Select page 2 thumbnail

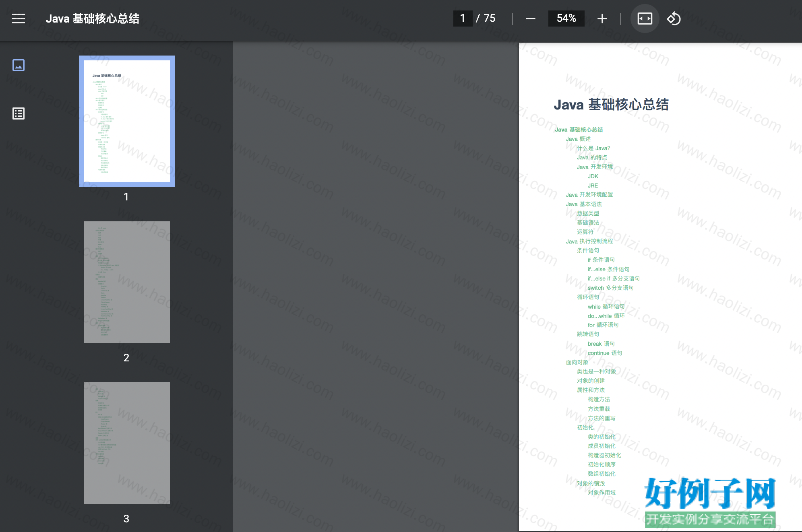point(127,282)
